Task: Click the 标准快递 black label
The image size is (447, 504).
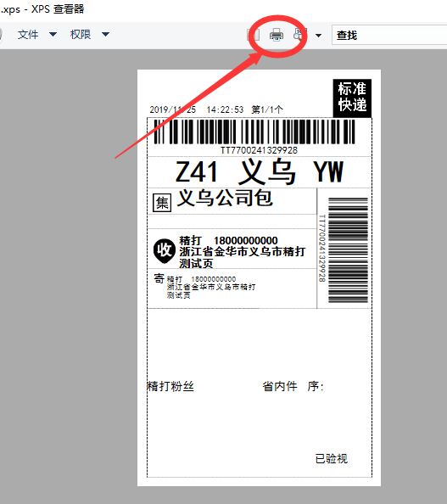Action: tap(352, 98)
